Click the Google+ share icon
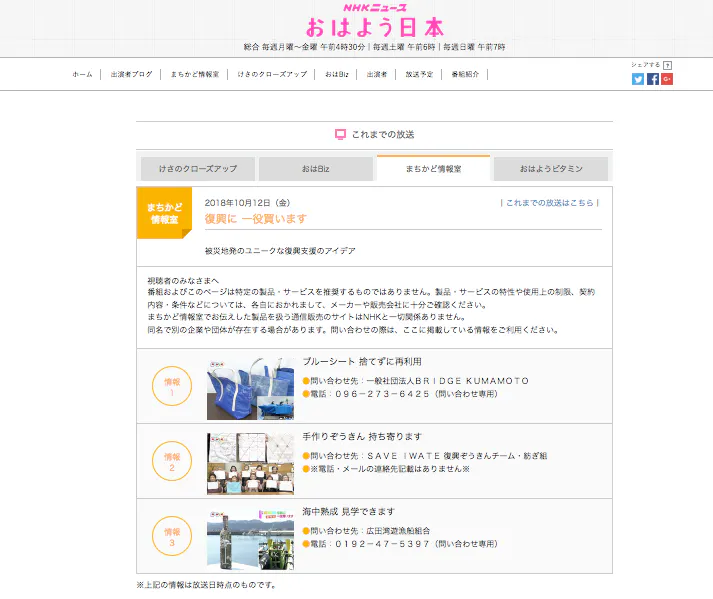Image resolution: width=713 pixels, height=599 pixels. 666,79
